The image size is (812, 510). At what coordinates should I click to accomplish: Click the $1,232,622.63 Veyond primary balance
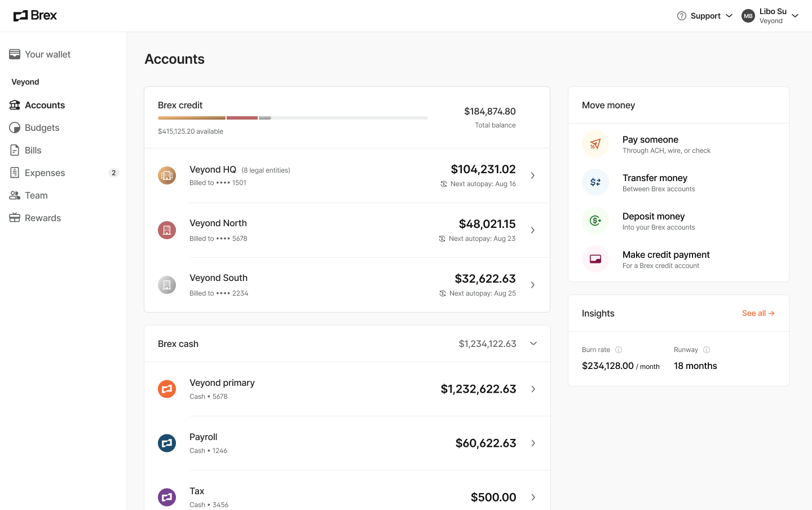coord(478,389)
